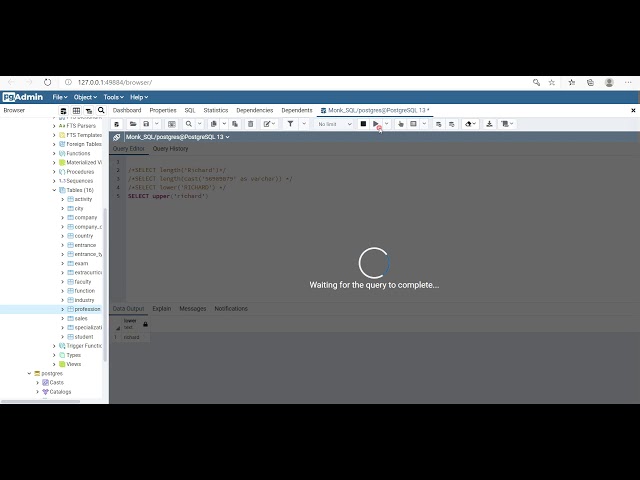
Task: Click the Edit pencil icon
Action: (x=269, y=124)
